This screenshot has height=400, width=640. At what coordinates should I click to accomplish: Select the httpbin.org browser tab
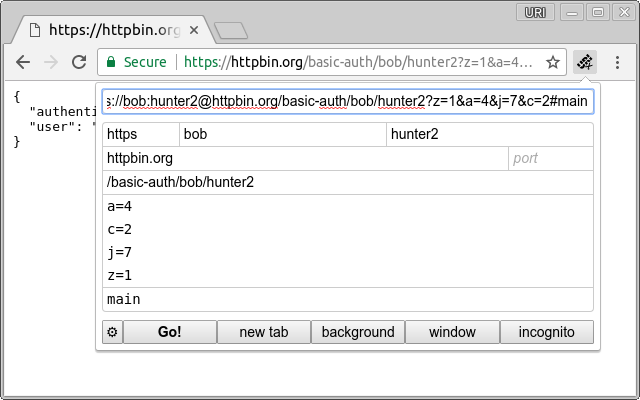coord(114,30)
